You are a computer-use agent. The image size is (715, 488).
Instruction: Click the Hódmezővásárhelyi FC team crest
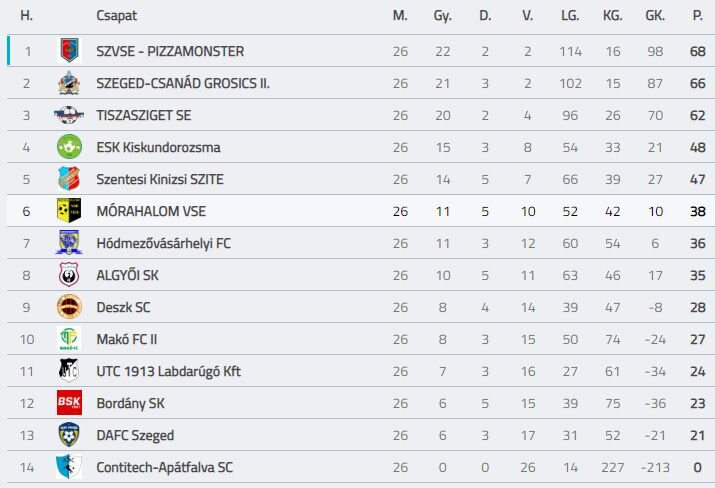tap(69, 243)
